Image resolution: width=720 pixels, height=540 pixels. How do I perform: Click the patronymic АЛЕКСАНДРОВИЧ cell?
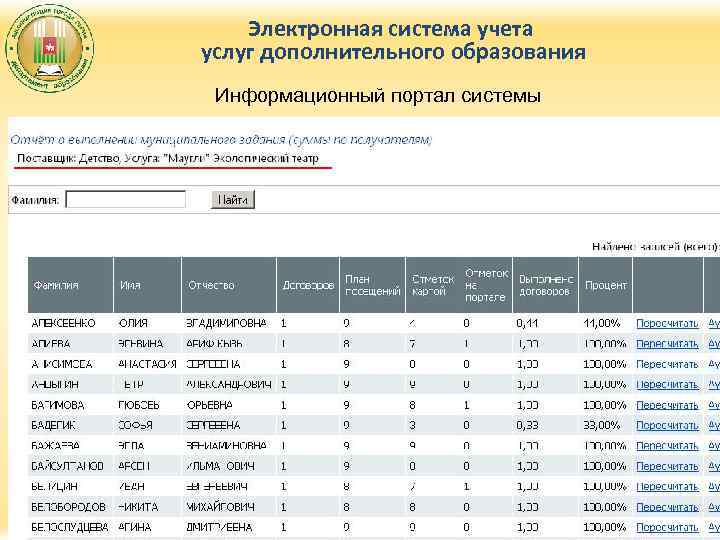(229, 385)
